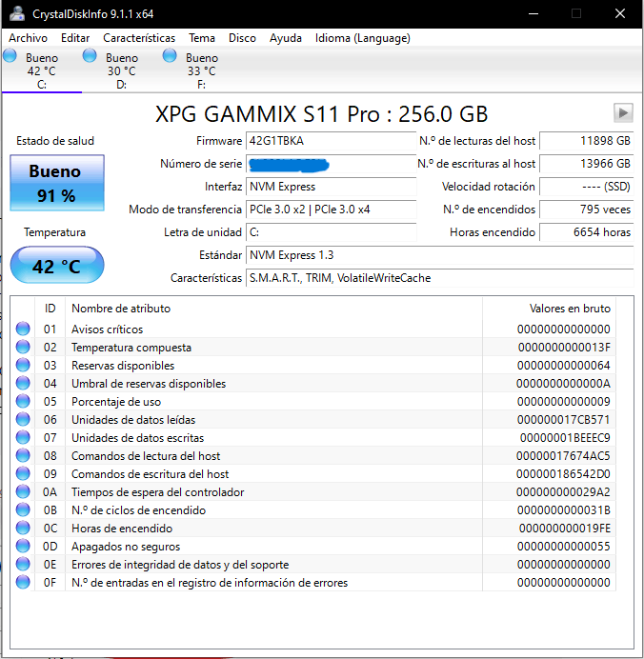Click the rotation speed ---- (SSD) value

click(587, 187)
